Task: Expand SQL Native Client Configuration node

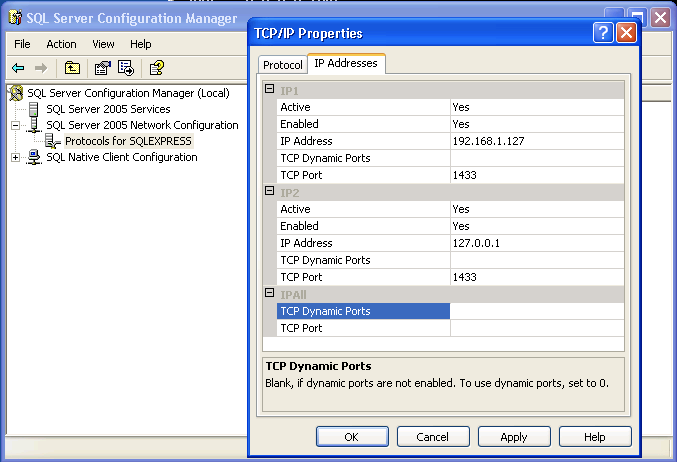Action: click(x=16, y=158)
